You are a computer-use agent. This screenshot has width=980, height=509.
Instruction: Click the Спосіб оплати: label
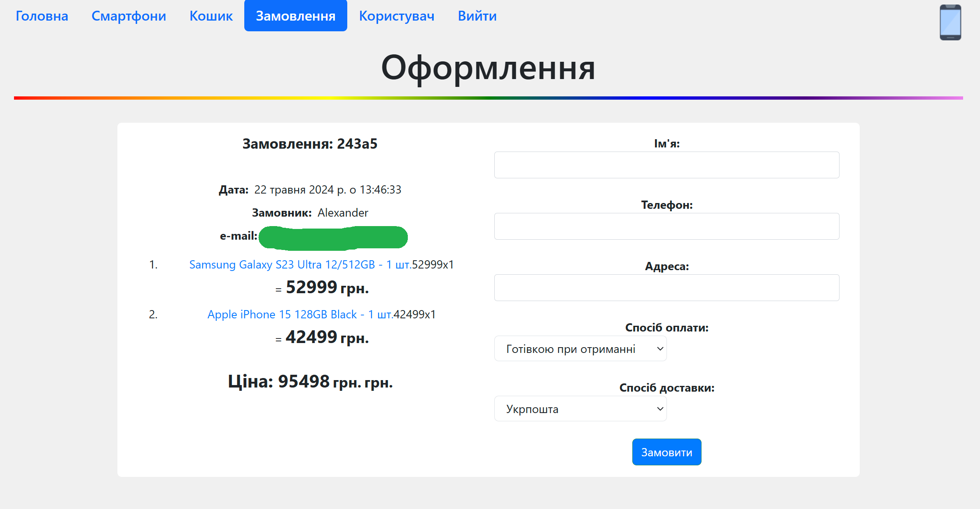667,327
